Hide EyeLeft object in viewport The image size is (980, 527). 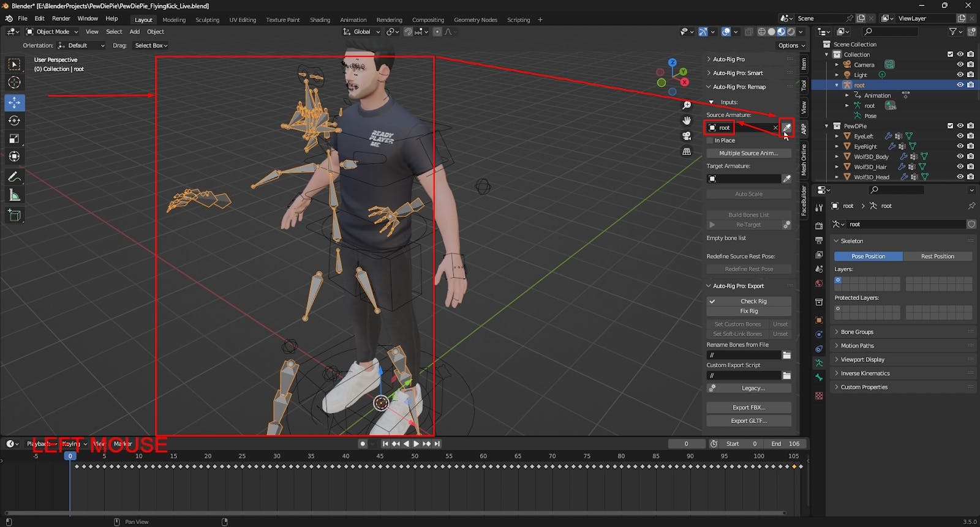960,136
